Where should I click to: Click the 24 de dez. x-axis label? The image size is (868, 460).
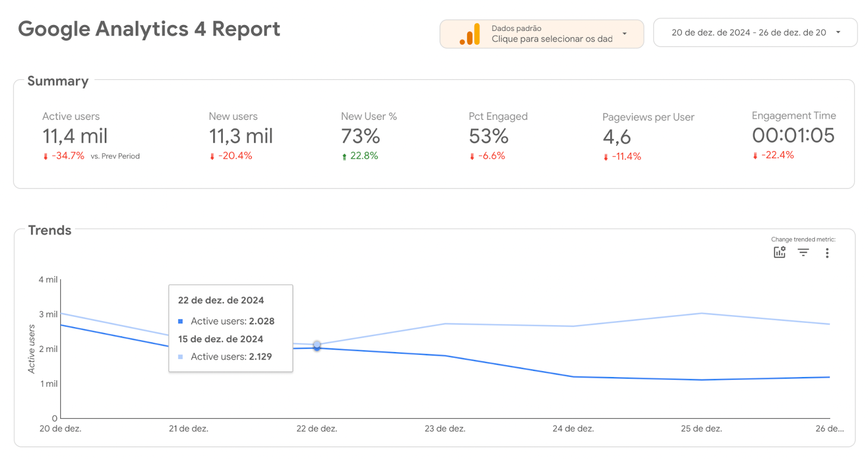573,429
